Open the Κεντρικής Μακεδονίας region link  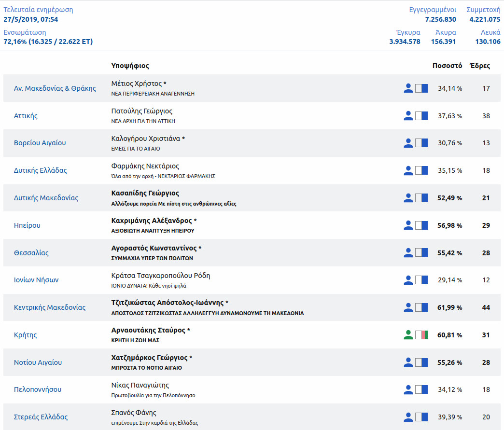(x=50, y=307)
